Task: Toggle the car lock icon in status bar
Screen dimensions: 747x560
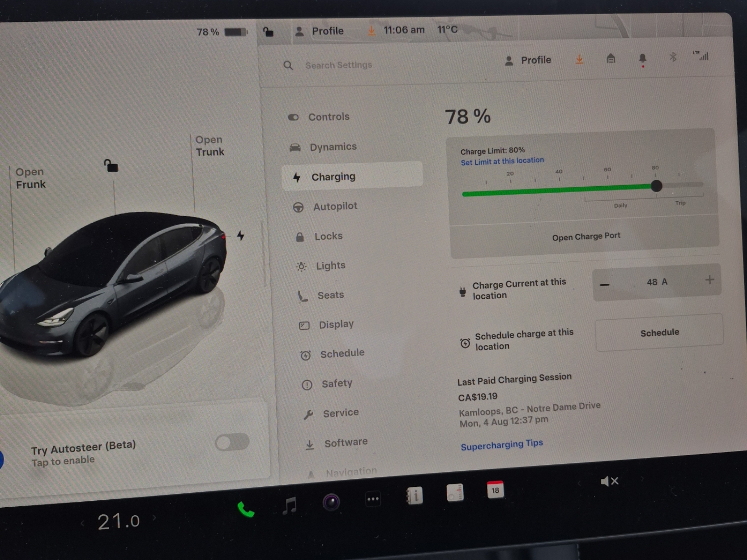Action: point(268,32)
